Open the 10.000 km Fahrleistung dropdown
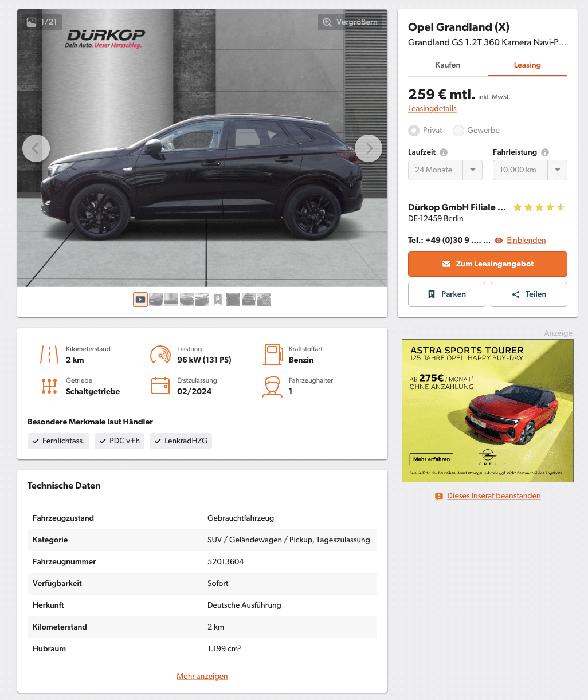This screenshot has width=588, height=700. point(530,170)
